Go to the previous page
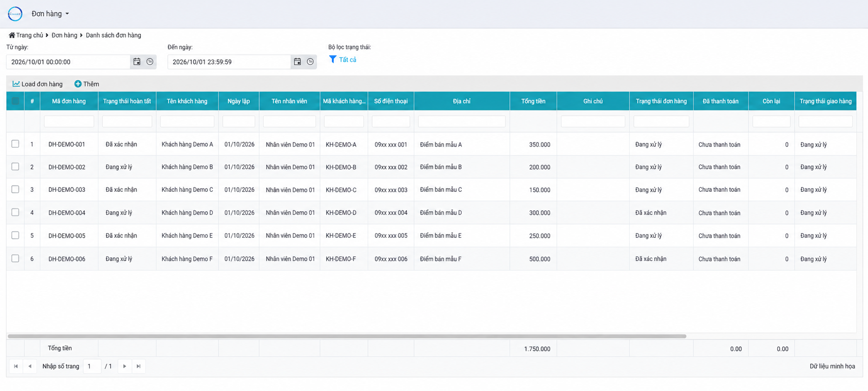Viewport: 868px width, 391px height. pyautogui.click(x=30, y=366)
